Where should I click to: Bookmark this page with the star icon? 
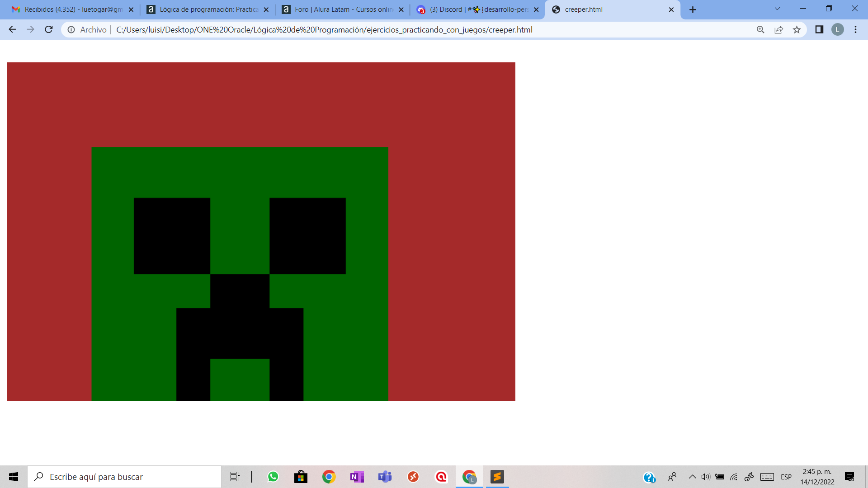pyautogui.click(x=797, y=29)
